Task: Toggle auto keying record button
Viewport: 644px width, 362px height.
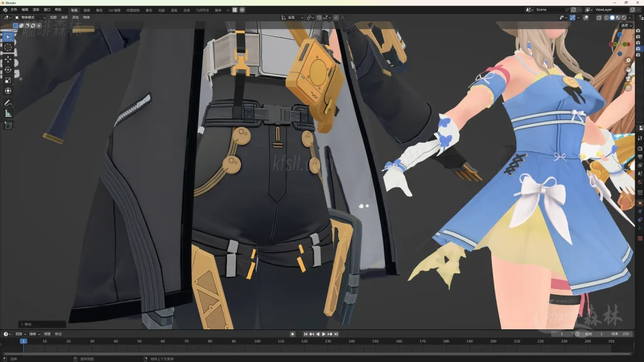Action: tap(292, 334)
